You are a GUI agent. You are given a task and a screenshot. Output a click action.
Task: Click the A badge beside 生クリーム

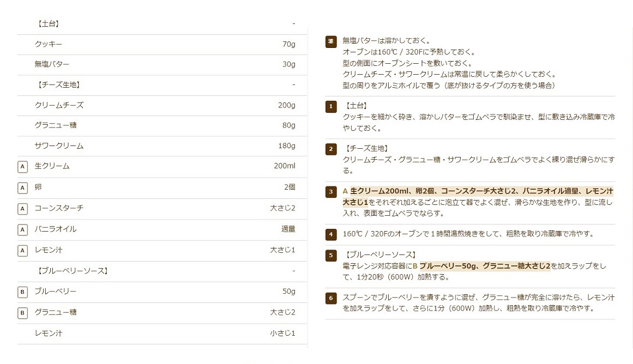click(22, 167)
